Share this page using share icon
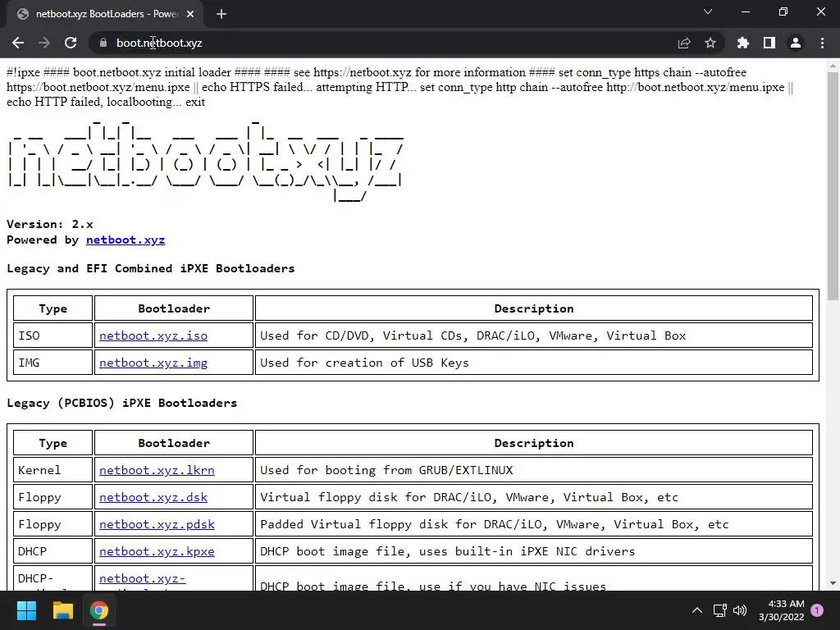 click(x=684, y=43)
